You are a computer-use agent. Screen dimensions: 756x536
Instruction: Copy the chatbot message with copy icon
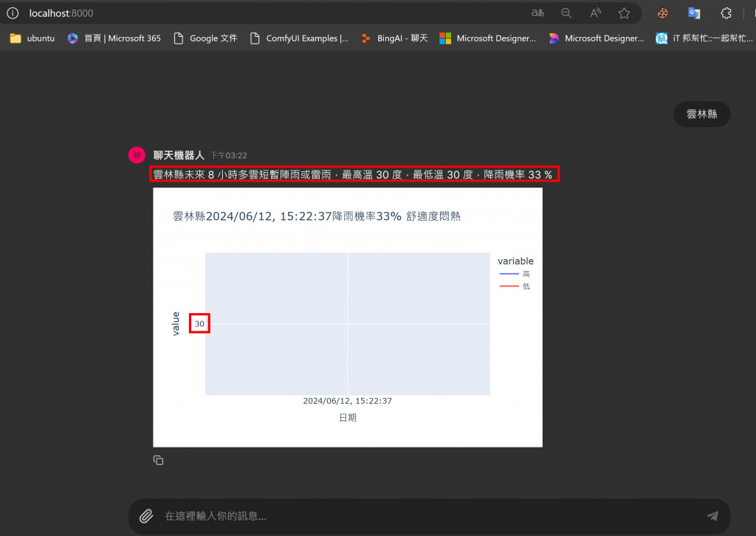(x=158, y=460)
